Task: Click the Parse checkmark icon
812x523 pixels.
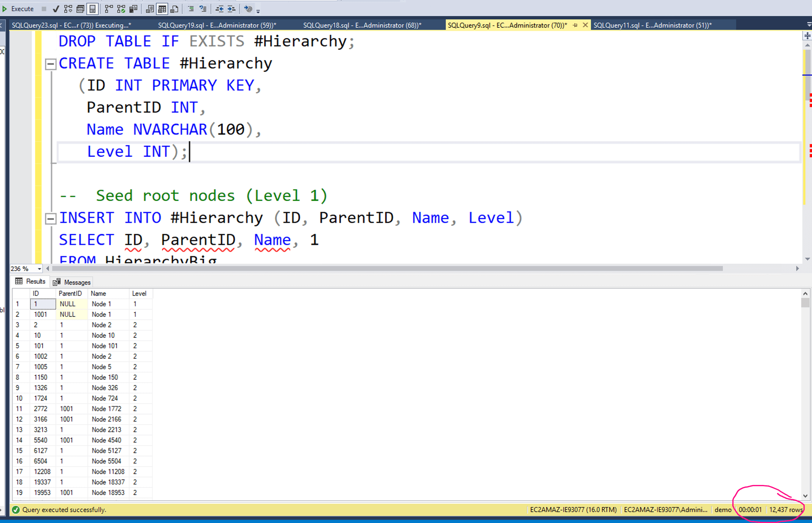Action: [x=56, y=9]
